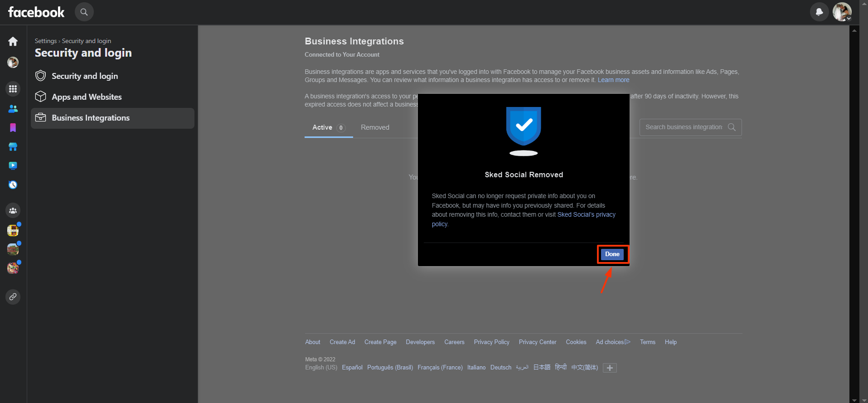The width and height of the screenshot is (868, 403).
Task: Click Done in the removal dialog
Action: [x=612, y=254]
